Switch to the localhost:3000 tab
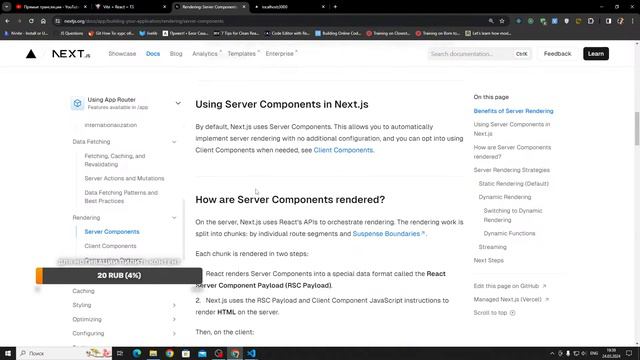The height and width of the screenshot is (360, 640). 289,7
